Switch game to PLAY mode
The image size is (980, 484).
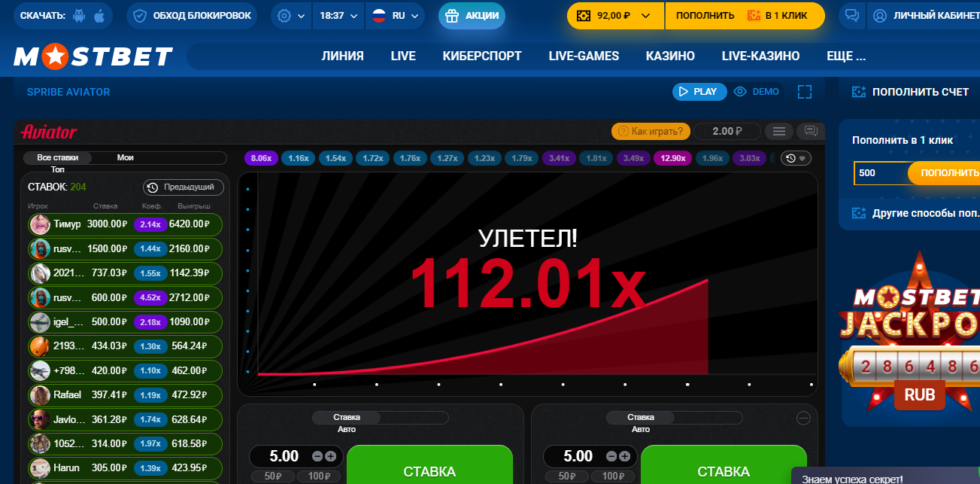[x=699, y=92]
